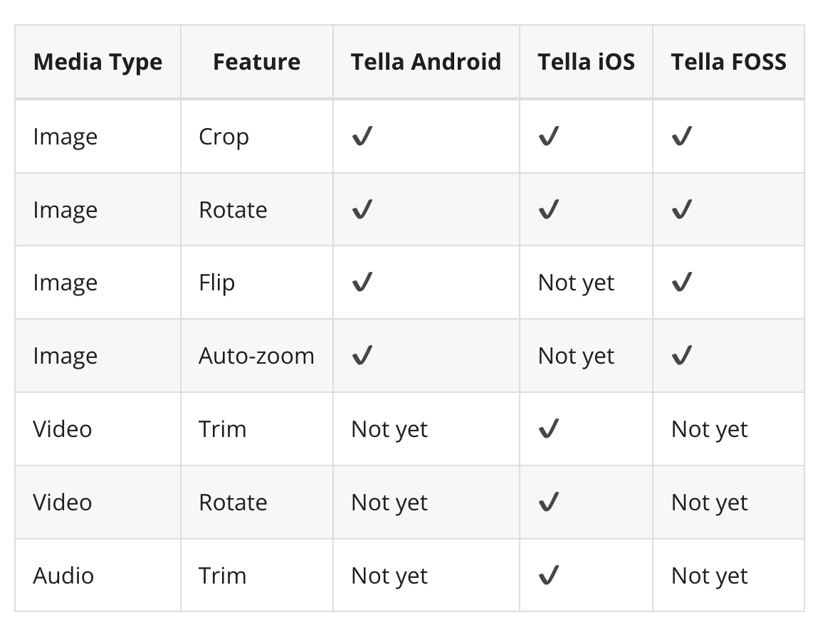Click Tella iOS checkmark in Image Rotate row
The width and height of the screenshot is (840, 632).
pyautogui.click(x=549, y=209)
